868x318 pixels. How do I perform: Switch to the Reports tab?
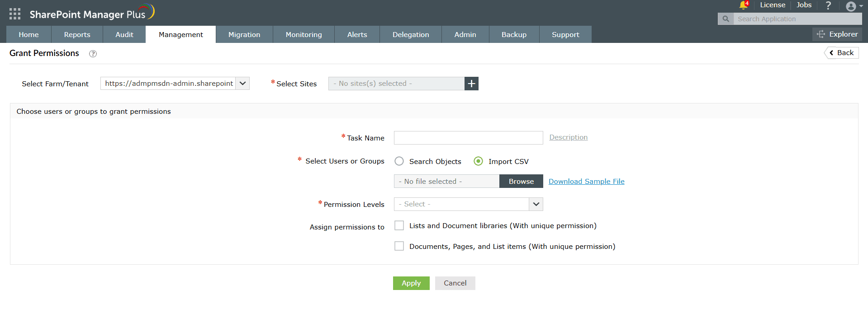tap(77, 34)
